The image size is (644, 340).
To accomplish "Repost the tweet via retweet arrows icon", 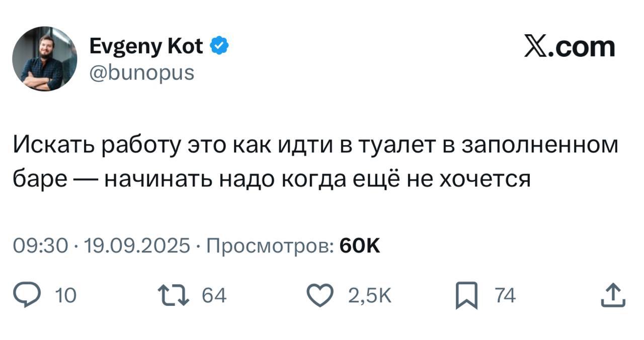I will pyautogui.click(x=173, y=296).
